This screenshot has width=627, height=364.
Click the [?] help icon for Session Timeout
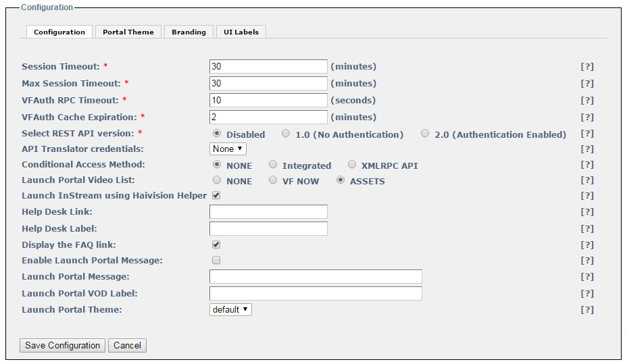(x=587, y=67)
